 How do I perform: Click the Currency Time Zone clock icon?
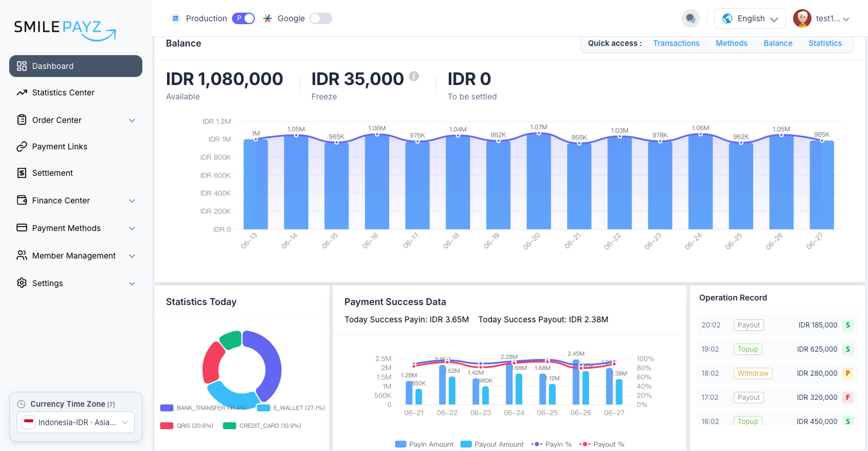(21, 404)
